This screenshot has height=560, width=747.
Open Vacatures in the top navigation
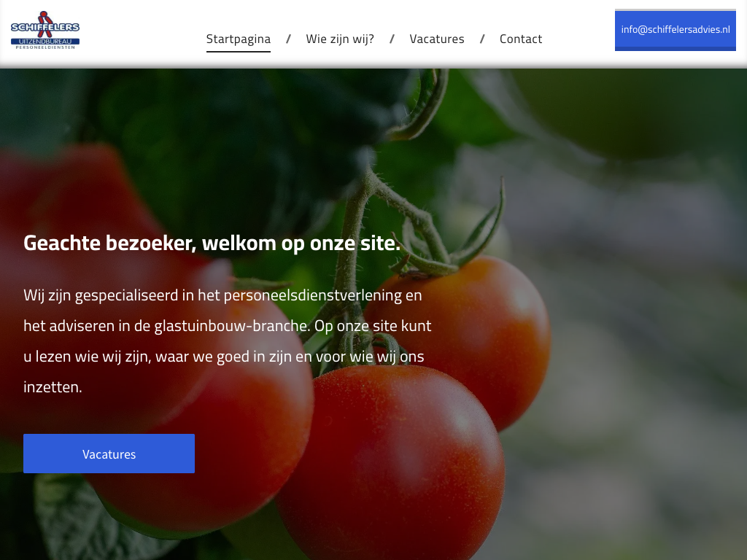tap(437, 39)
